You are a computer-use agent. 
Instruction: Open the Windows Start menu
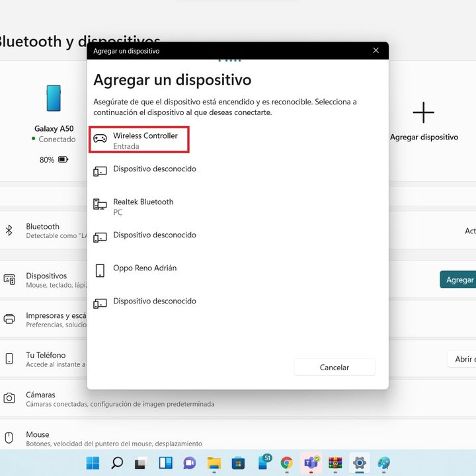pyautogui.click(x=93, y=463)
